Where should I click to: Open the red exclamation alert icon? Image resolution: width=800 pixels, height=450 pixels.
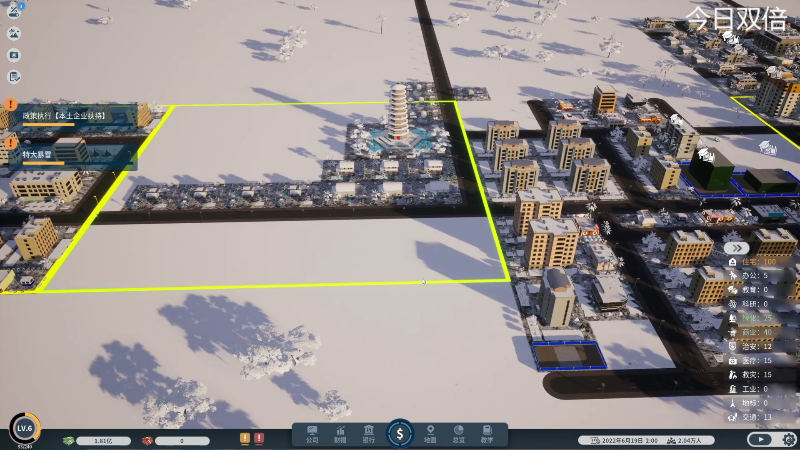tap(259, 438)
